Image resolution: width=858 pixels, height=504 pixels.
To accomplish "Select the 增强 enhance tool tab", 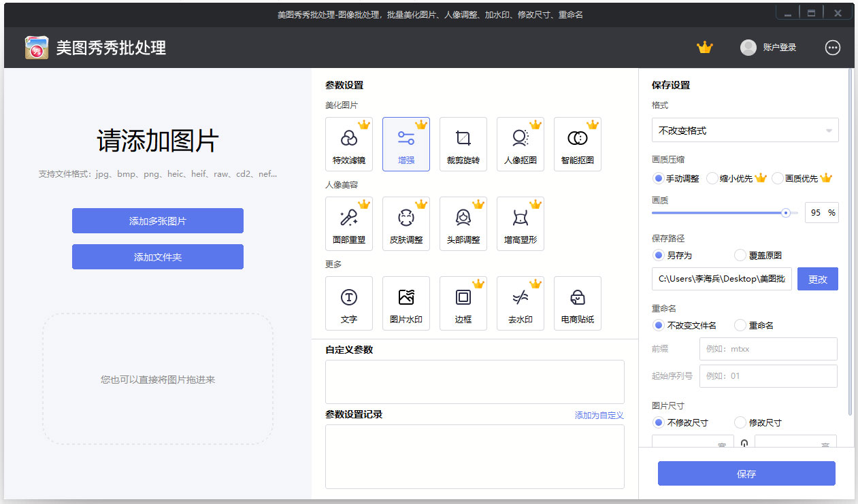I will coord(406,144).
